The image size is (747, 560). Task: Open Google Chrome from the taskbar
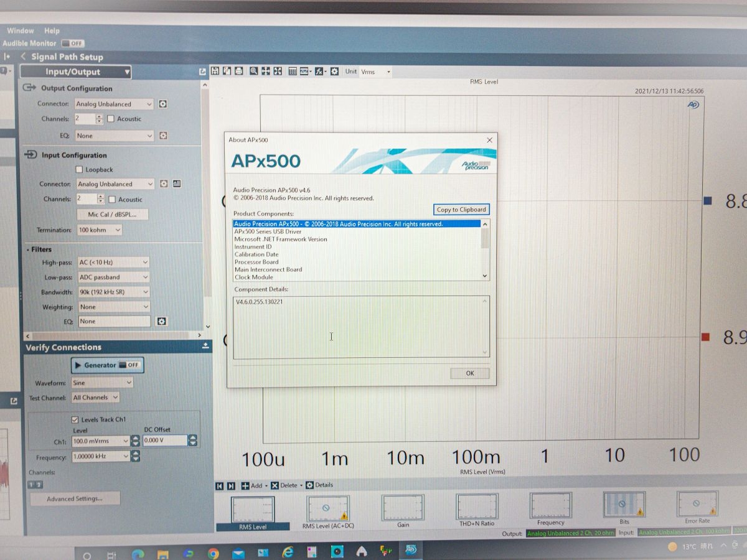click(214, 553)
